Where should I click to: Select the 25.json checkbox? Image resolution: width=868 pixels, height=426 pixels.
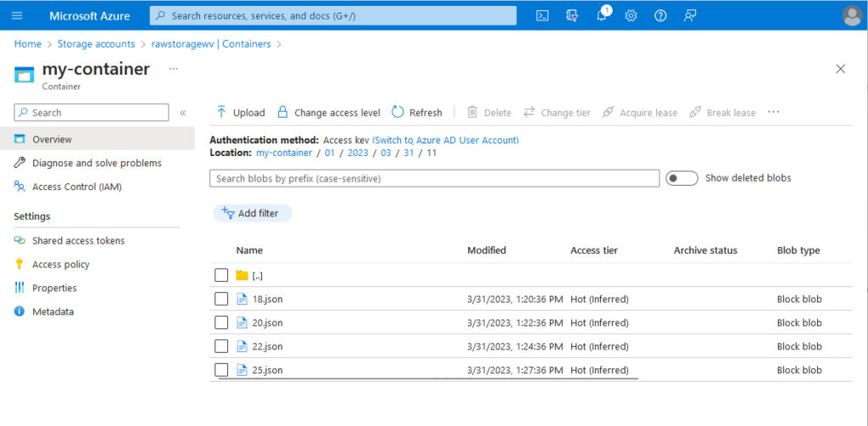pos(221,370)
